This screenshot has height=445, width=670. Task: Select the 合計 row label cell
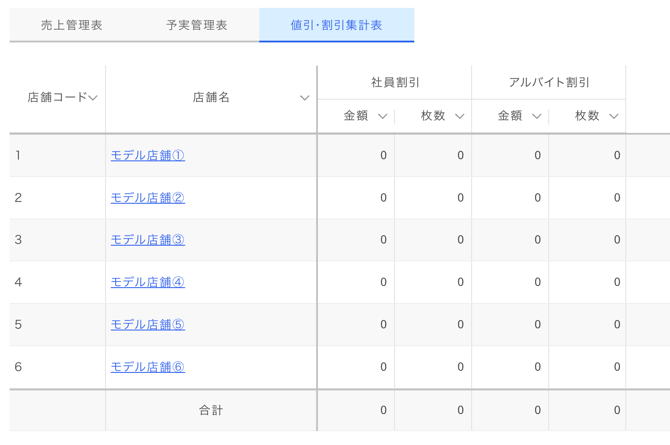click(x=211, y=410)
